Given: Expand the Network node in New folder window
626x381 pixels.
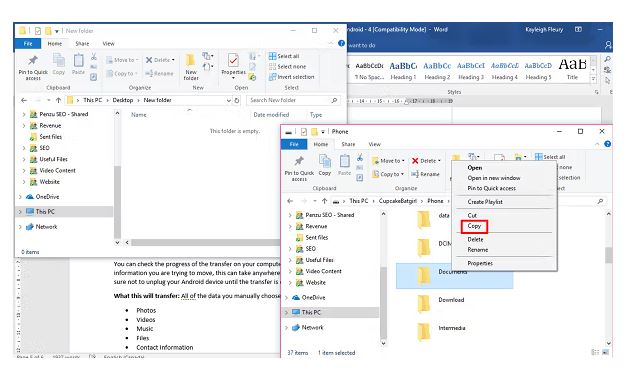Looking at the screenshot, I should pyautogui.click(x=20, y=227).
